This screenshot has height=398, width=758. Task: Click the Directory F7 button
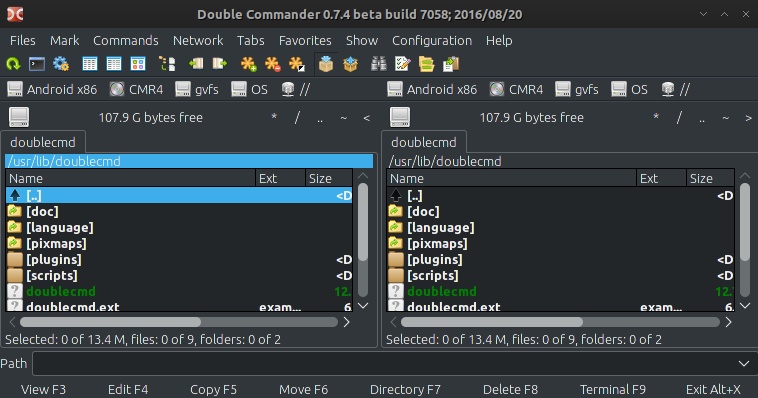[x=405, y=389]
